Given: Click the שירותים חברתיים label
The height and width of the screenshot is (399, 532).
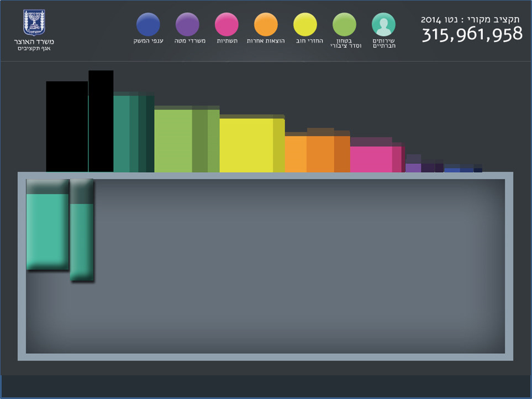Looking at the screenshot, I should click(x=384, y=43).
